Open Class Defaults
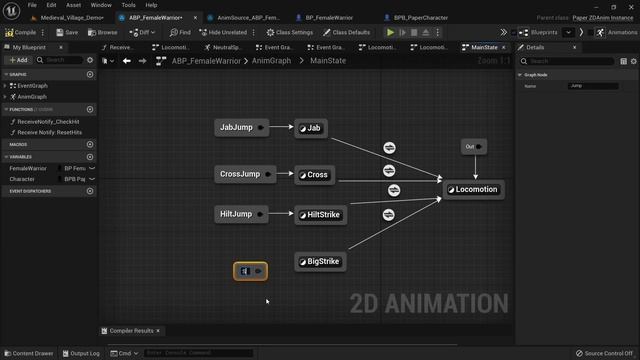This screenshot has height=360, width=640. tap(346, 32)
